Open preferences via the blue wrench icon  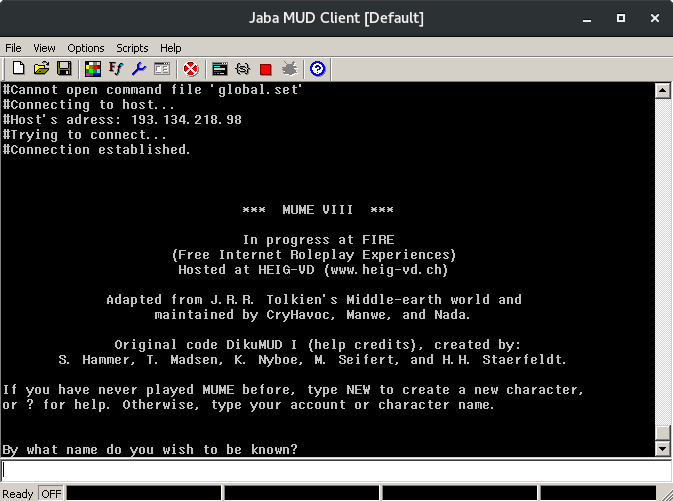pyautogui.click(x=139, y=69)
